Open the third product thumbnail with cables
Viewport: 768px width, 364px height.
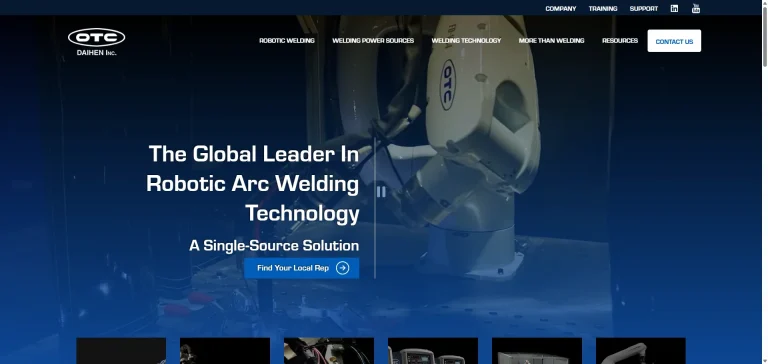click(329, 351)
